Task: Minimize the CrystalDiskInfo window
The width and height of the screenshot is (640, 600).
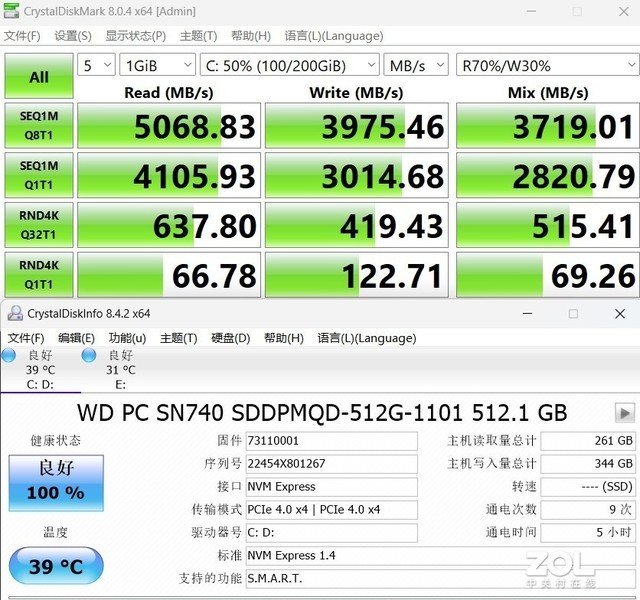Action: tap(527, 313)
